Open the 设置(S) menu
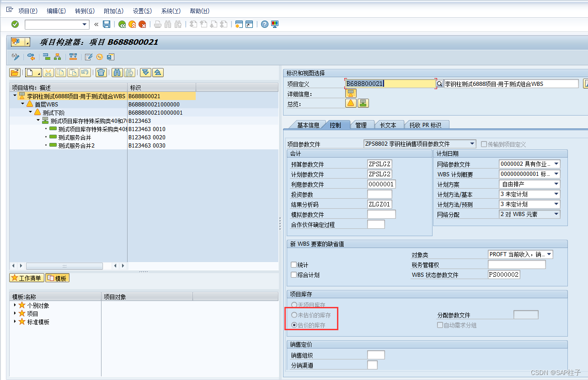Viewport: 588px width, 380px height. 142,11
